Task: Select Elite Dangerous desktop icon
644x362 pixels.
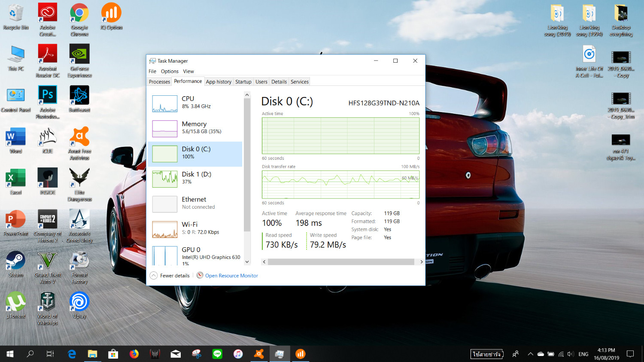Action: [x=79, y=185]
